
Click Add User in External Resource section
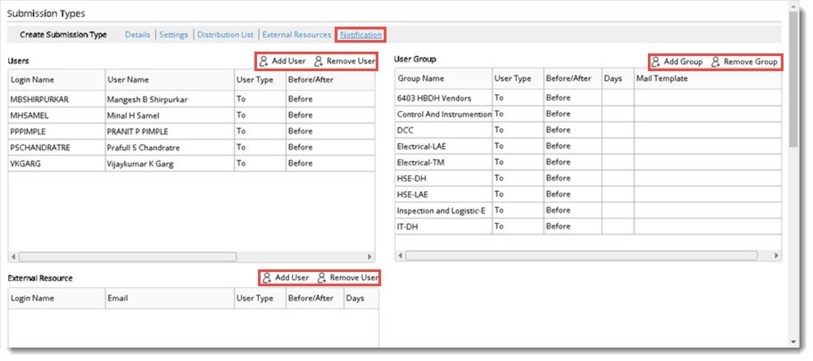pyautogui.click(x=286, y=278)
